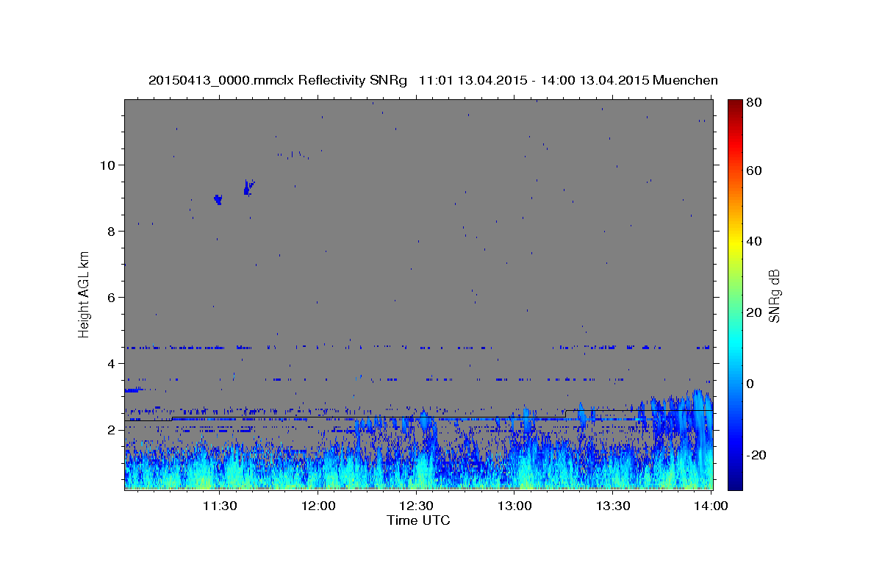Click the height axis label 2
882x588 pixels.
112,430
